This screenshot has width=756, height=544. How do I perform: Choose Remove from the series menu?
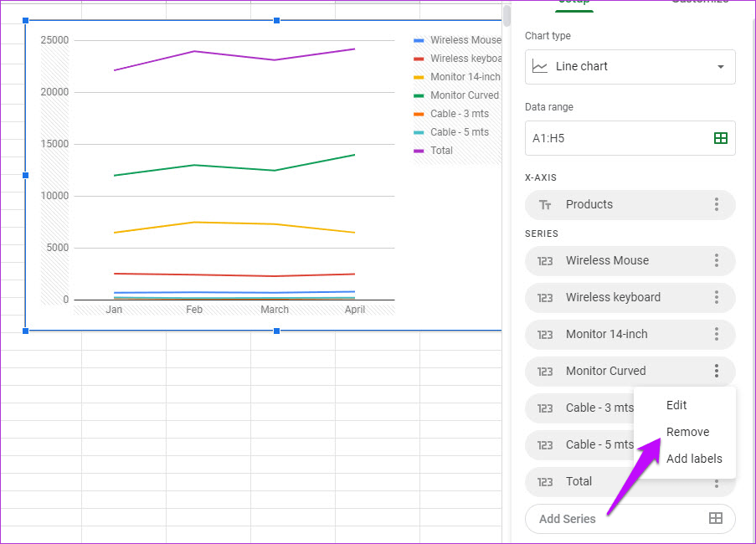pyautogui.click(x=687, y=432)
